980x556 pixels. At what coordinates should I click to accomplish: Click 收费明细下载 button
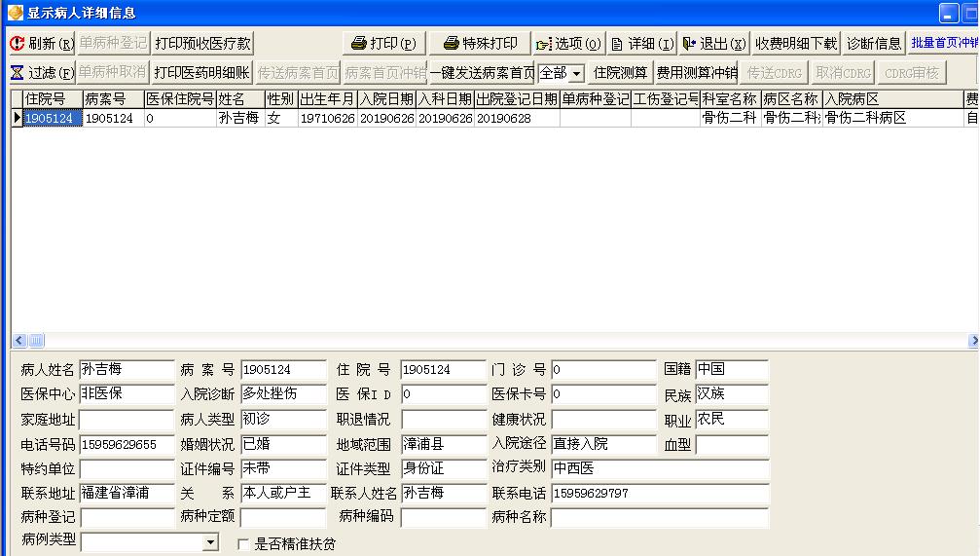coord(796,43)
